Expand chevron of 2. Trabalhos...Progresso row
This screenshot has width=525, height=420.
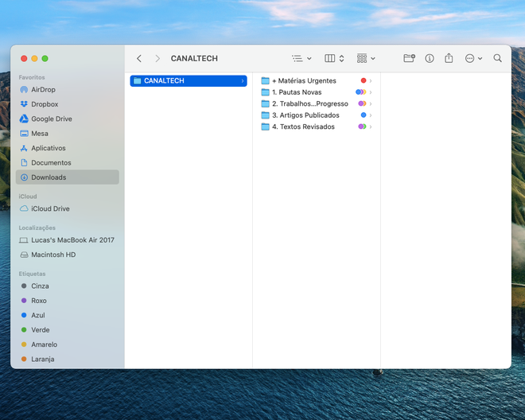pos(371,104)
